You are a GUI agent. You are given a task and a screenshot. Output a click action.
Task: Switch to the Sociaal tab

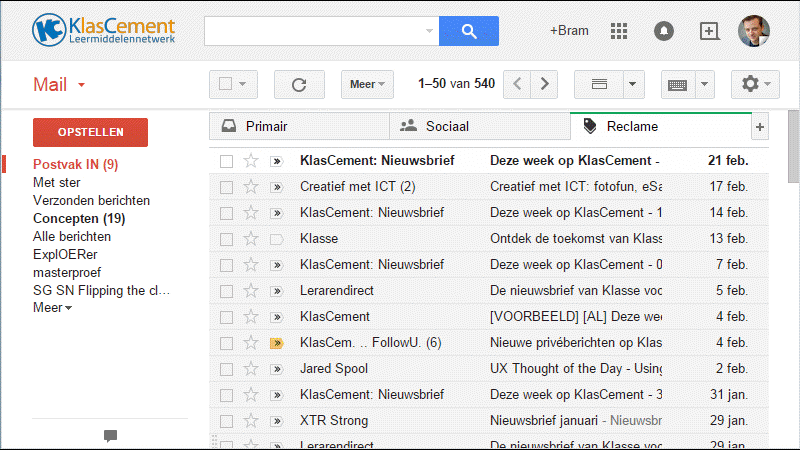point(480,127)
